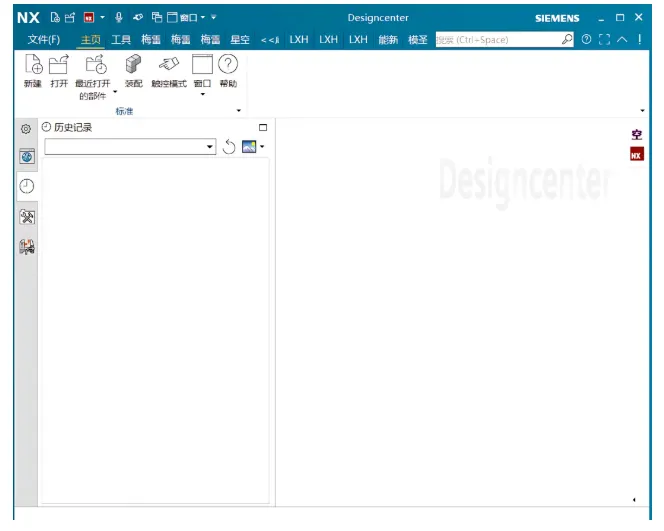Click the switch-window icon in the title bar
The height and width of the screenshot is (531, 664).
tap(157, 17)
